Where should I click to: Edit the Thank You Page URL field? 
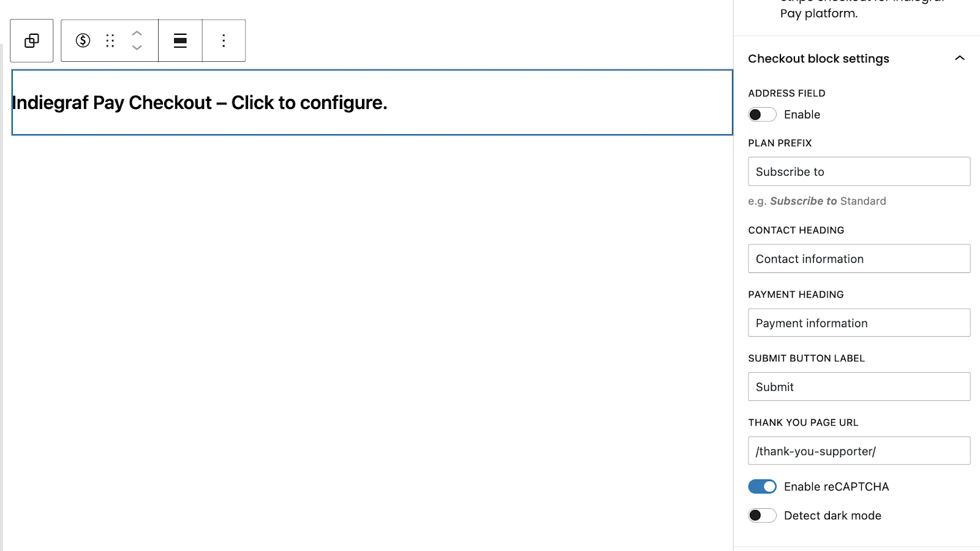click(x=859, y=451)
